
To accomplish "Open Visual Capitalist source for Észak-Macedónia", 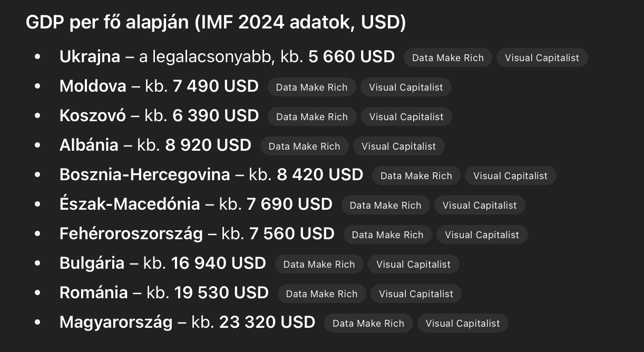I will tap(480, 206).
